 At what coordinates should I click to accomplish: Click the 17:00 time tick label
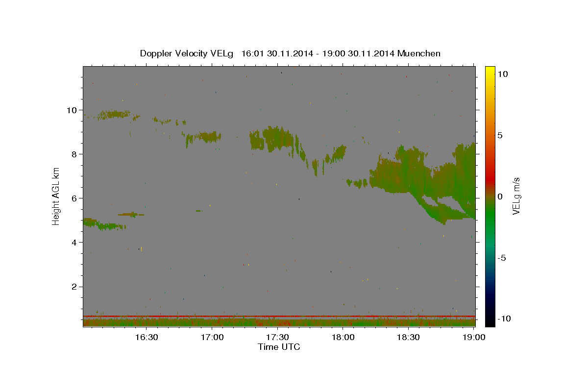212,337
